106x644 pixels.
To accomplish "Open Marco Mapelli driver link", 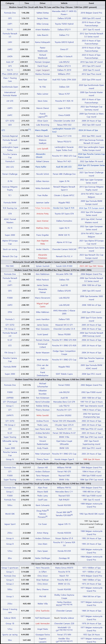I will 42,130.
